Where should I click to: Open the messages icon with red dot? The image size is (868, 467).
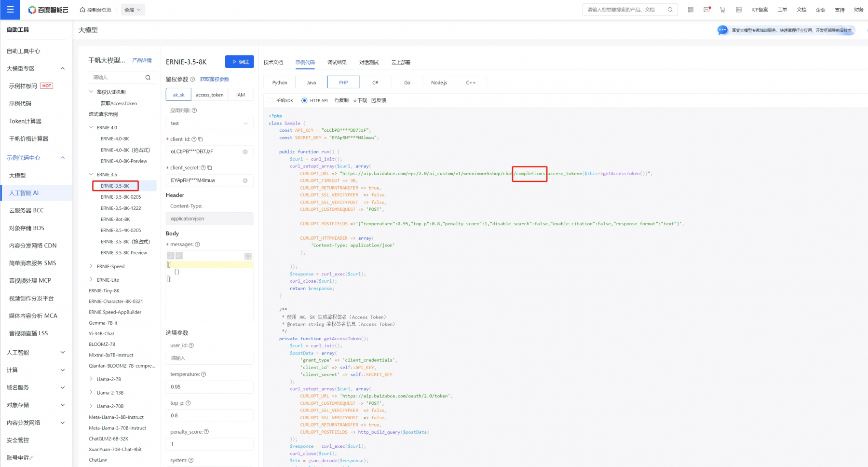[707, 10]
